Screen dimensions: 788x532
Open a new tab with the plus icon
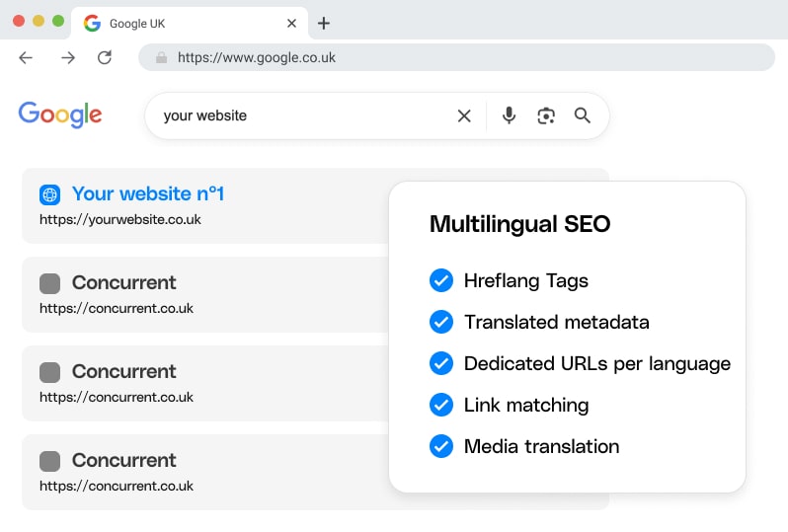(x=324, y=23)
